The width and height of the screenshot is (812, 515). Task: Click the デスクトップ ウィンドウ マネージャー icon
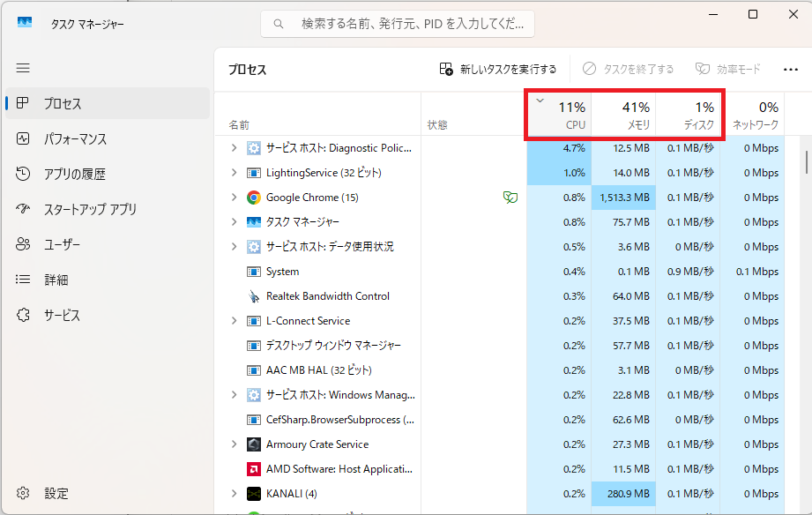point(254,346)
